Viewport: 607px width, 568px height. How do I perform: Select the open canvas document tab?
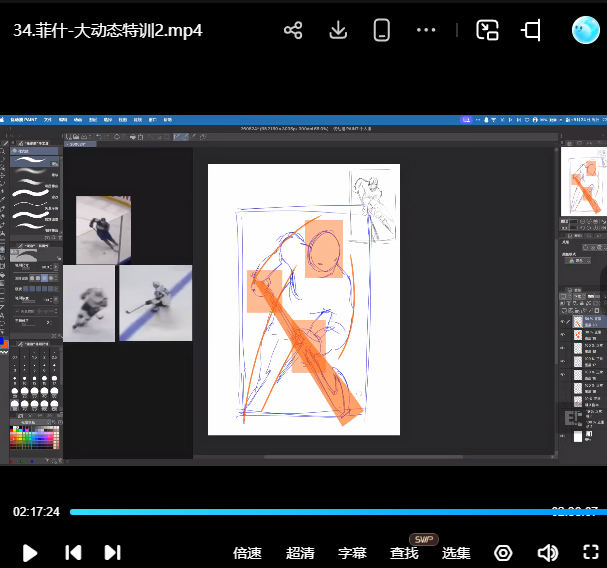click(x=80, y=144)
